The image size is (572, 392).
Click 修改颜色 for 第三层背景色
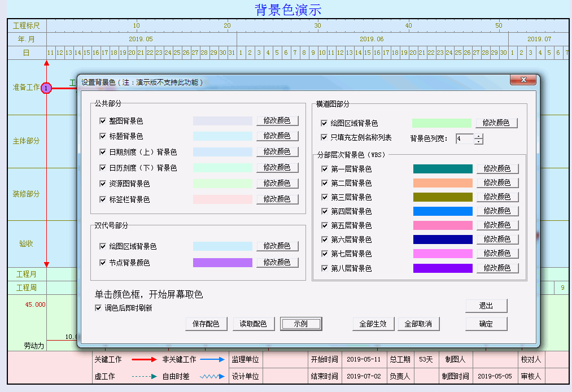(497, 197)
